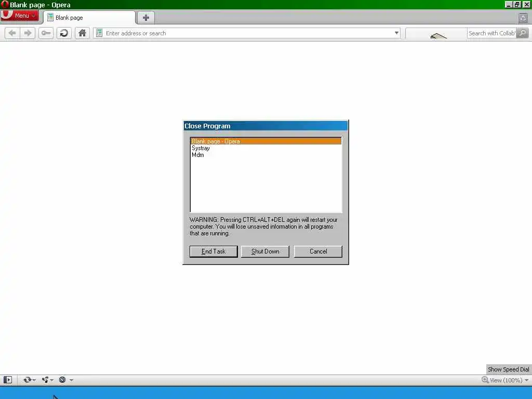Click the View (100%) zoom icon
The height and width of the screenshot is (399, 532).
coord(485,380)
